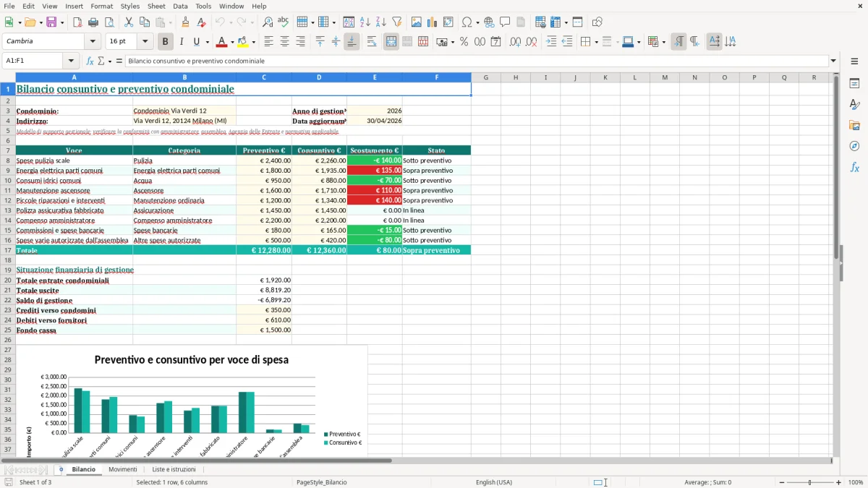Open sidebar Gallery icon
The image size is (868, 488).
coord(854,125)
